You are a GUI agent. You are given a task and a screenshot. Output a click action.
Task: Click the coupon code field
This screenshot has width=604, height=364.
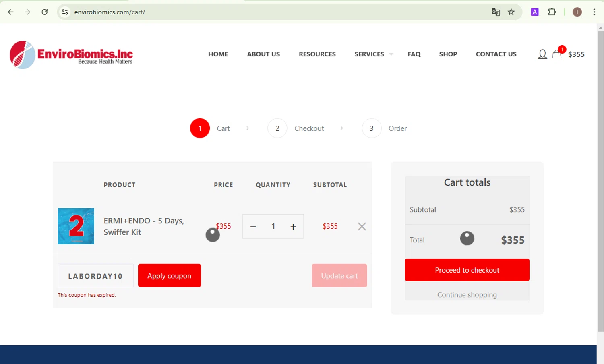coord(95,276)
